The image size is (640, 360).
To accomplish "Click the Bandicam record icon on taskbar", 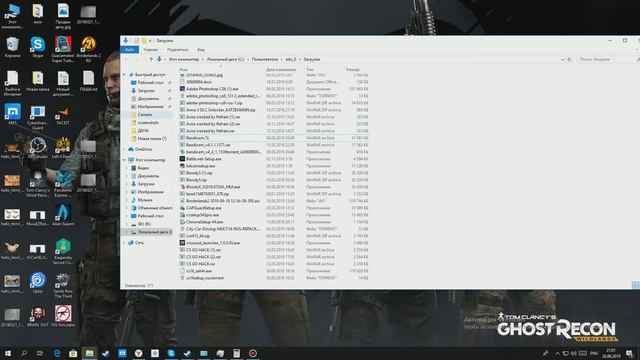I will pyautogui.click(x=253, y=353).
